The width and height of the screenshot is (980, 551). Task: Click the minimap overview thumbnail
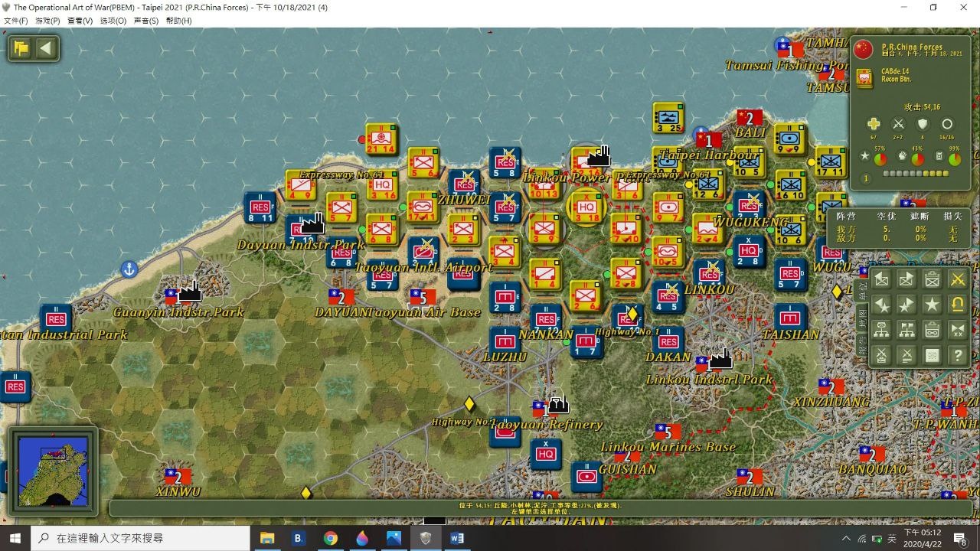(x=53, y=472)
